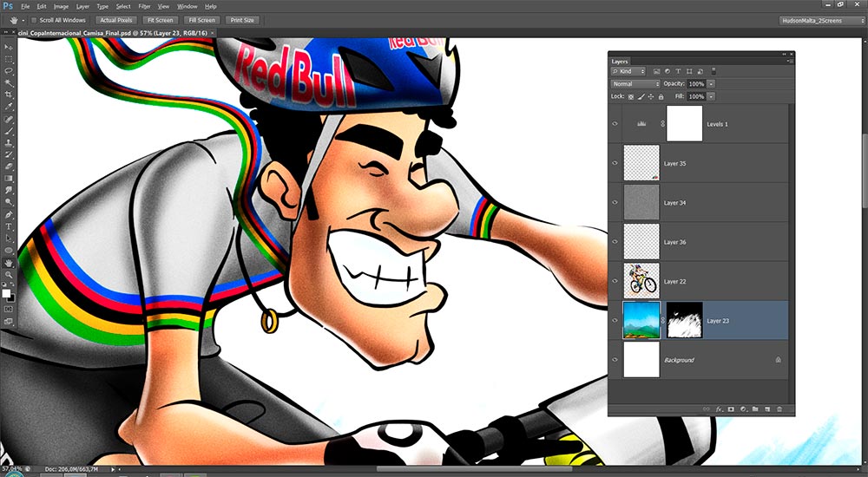Open the Window menu
Screen dimensions: 868x477
(187, 7)
